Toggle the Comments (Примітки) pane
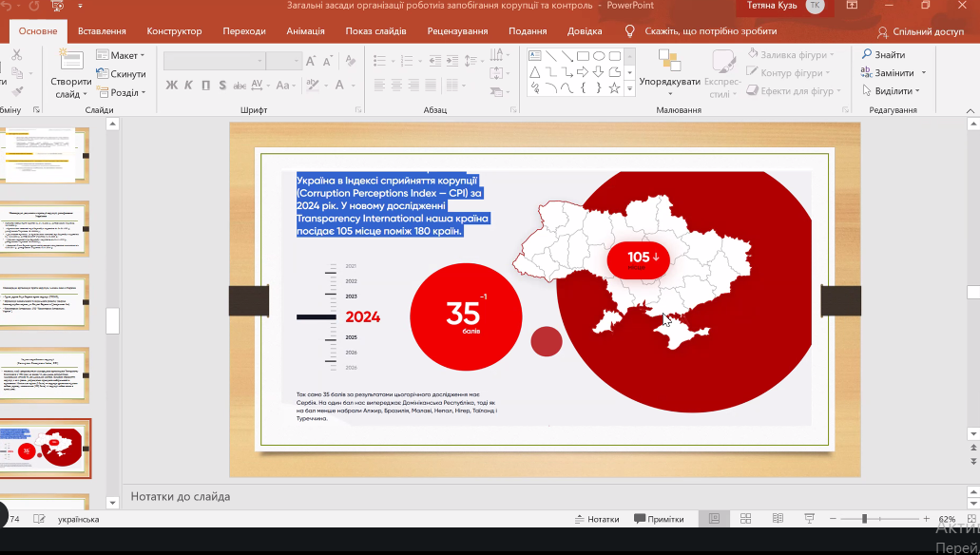The height and width of the screenshot is (555, 980). click(x=658, y=519)
